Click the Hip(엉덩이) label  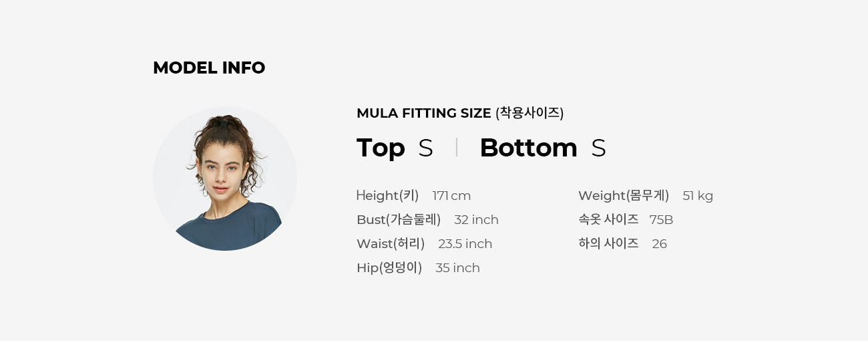click(x=389, y=268)
